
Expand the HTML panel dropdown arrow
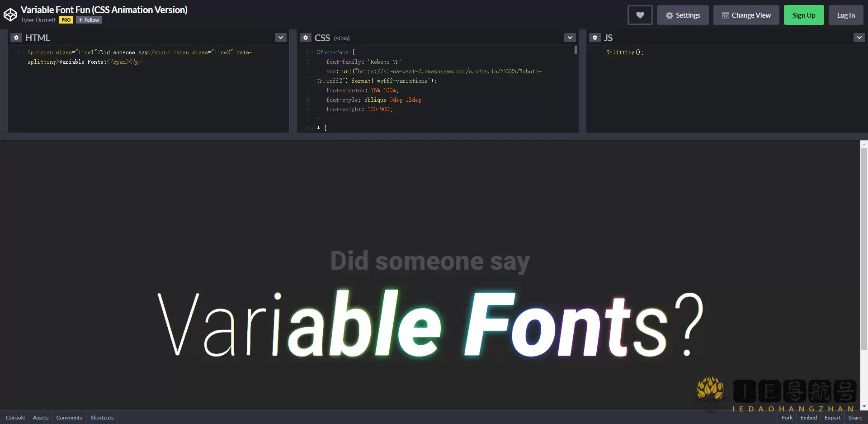[x=281, y=38]
